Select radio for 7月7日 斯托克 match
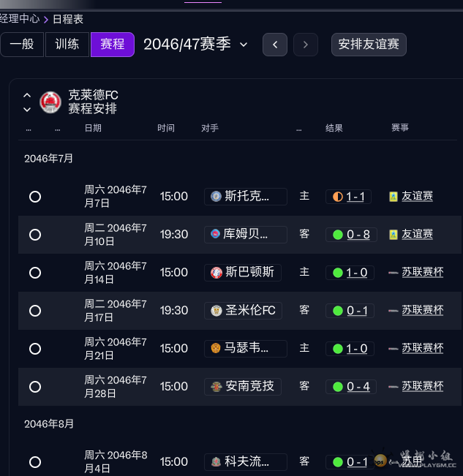463x476 pixels. coord(35,197)
